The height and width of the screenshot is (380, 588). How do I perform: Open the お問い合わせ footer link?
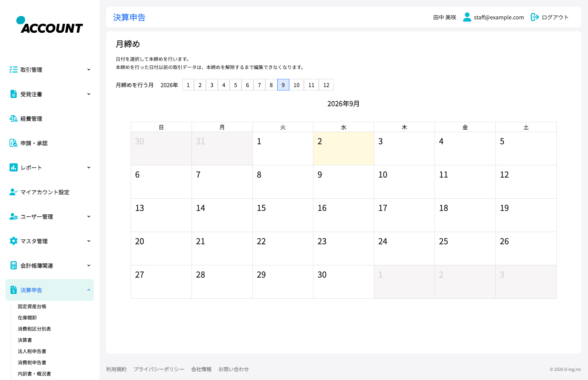234,369
